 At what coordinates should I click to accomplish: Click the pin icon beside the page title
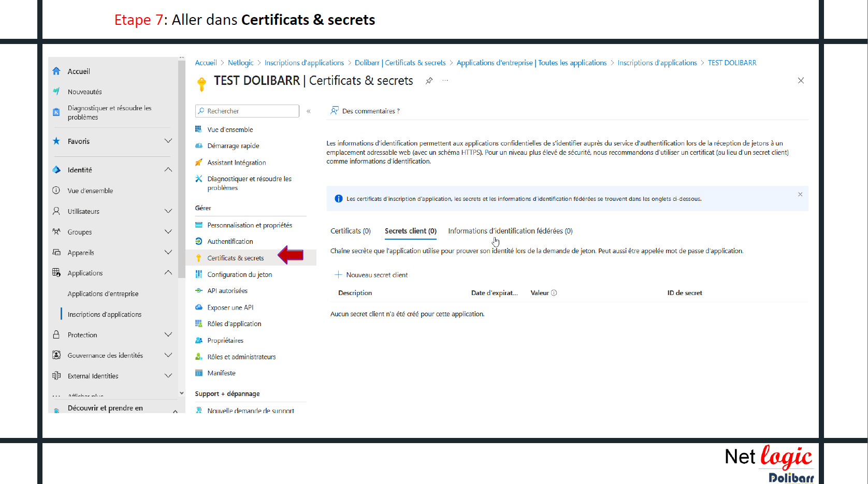click(429, 81)
